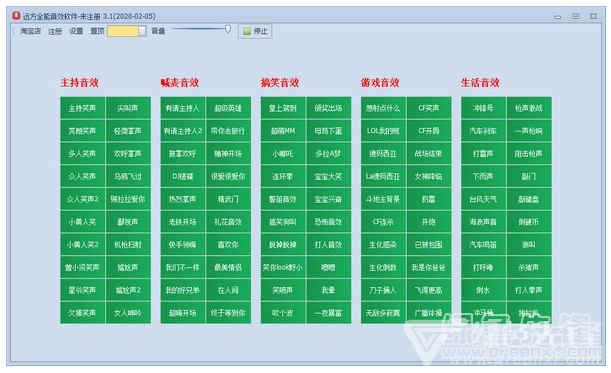
Task: Trigger the 超级英雄 sound button
Action: [228, 108]
